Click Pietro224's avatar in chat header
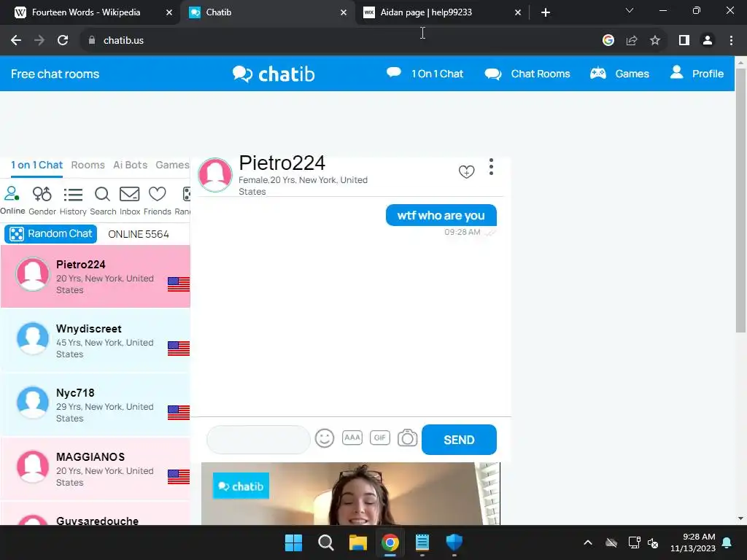The image size is (747, 560). (215, 175)
